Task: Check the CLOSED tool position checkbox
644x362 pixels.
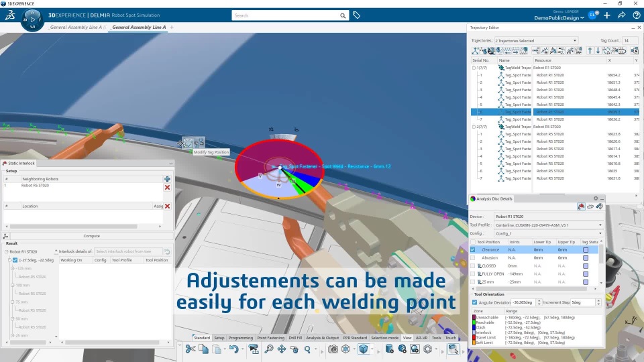Action: pos(473,266)
